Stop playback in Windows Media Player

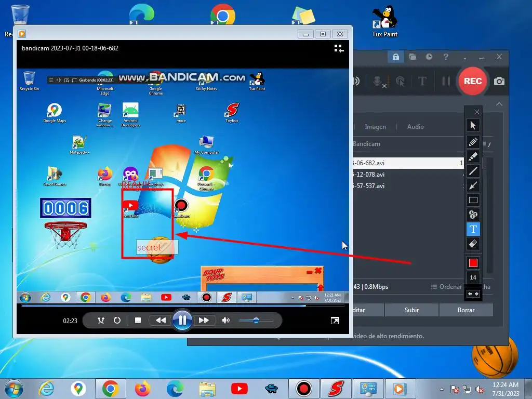(x=138, y=320)
